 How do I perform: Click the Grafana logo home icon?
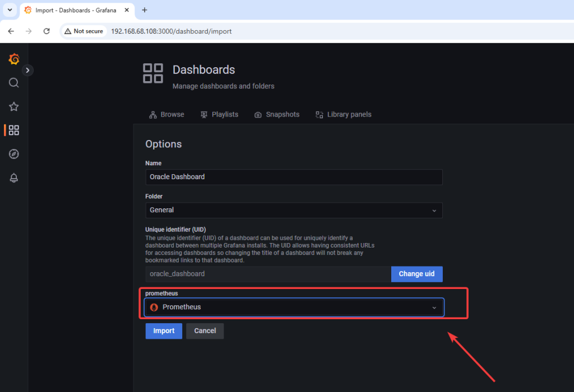[x=14, y=59]
